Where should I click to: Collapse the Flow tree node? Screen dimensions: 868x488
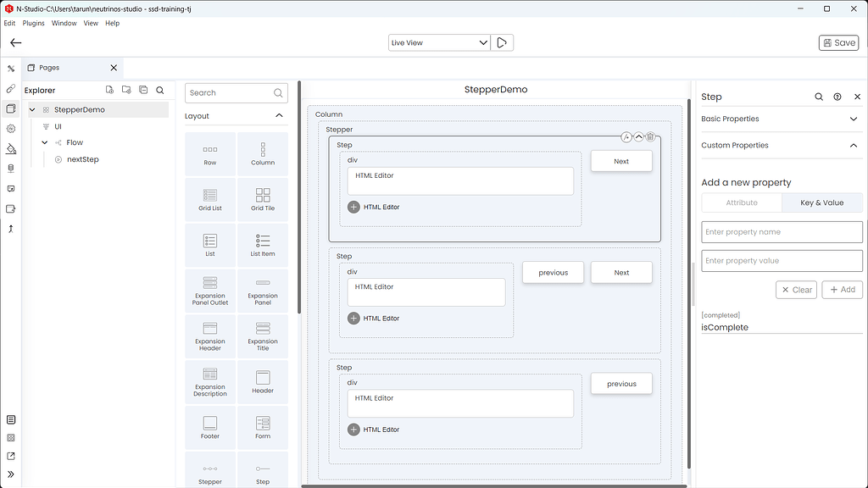coord(45,142)
